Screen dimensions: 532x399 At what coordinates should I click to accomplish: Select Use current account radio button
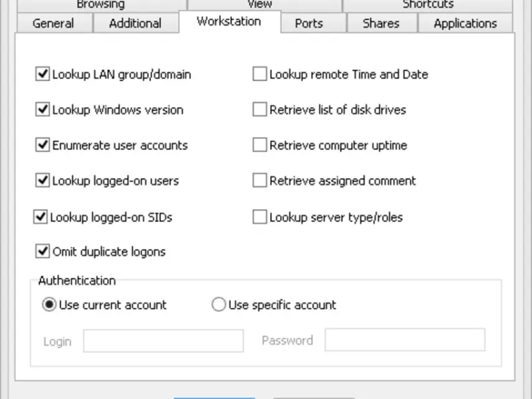(49, 305)
